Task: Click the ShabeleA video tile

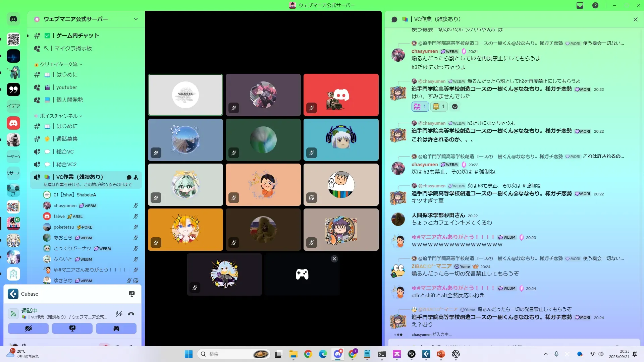Action: 185,95
